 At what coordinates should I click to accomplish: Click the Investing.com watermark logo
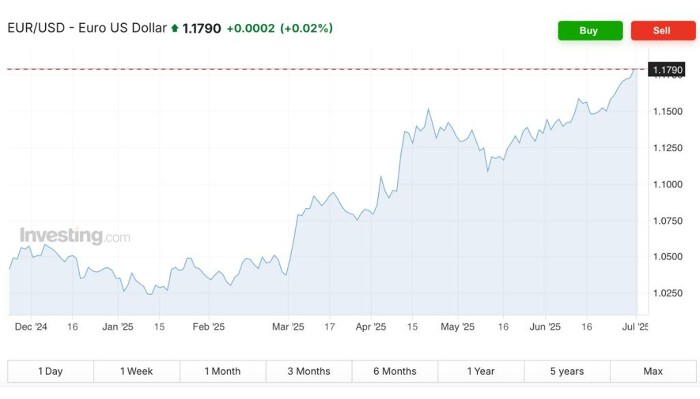tap(75, 235)
